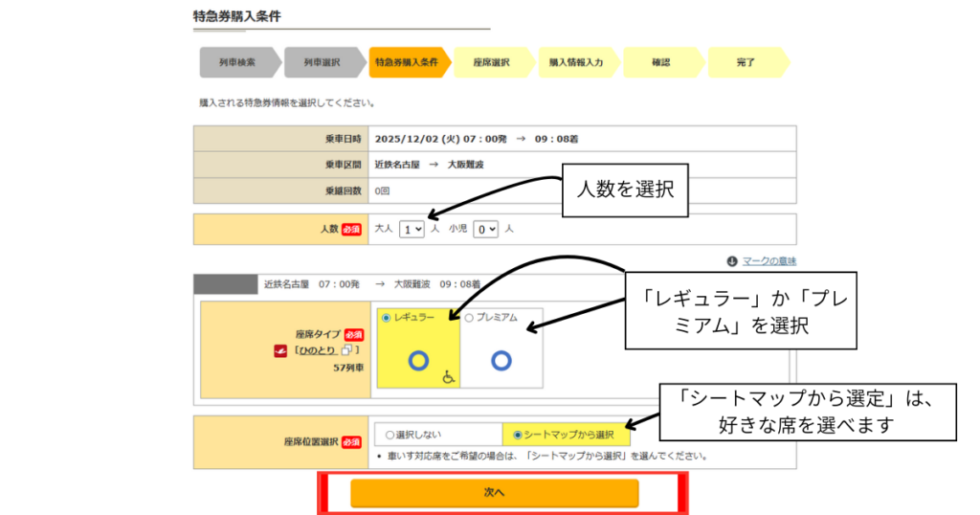Open the ひのとり train info link

pos(317,350)
